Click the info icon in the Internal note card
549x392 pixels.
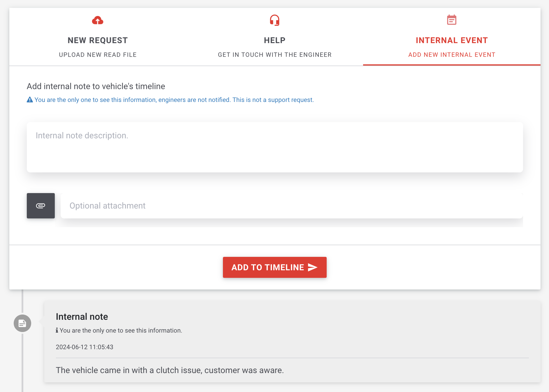click(x=57, y=330)
